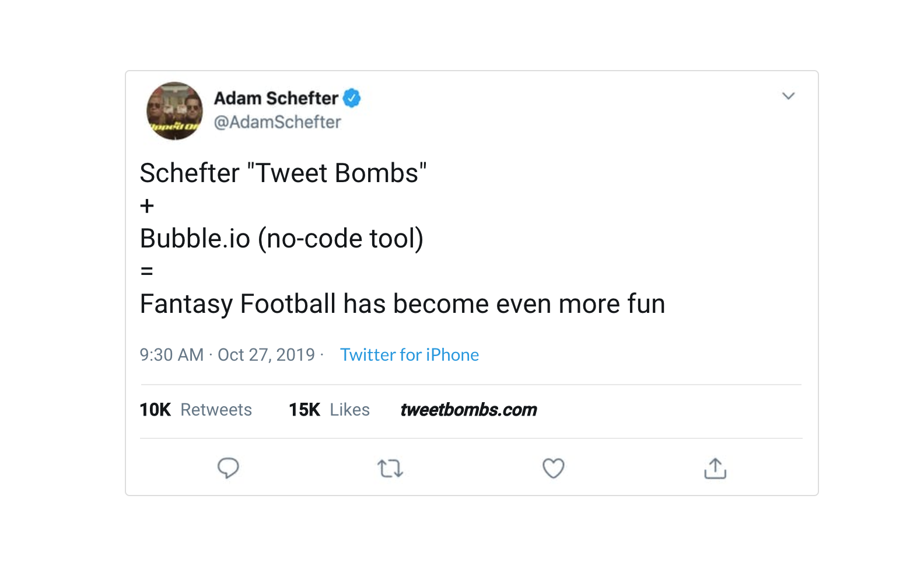Click the equals sign line in the tweet
Screen dimensions: 924x572
click(x=147, y=271)
